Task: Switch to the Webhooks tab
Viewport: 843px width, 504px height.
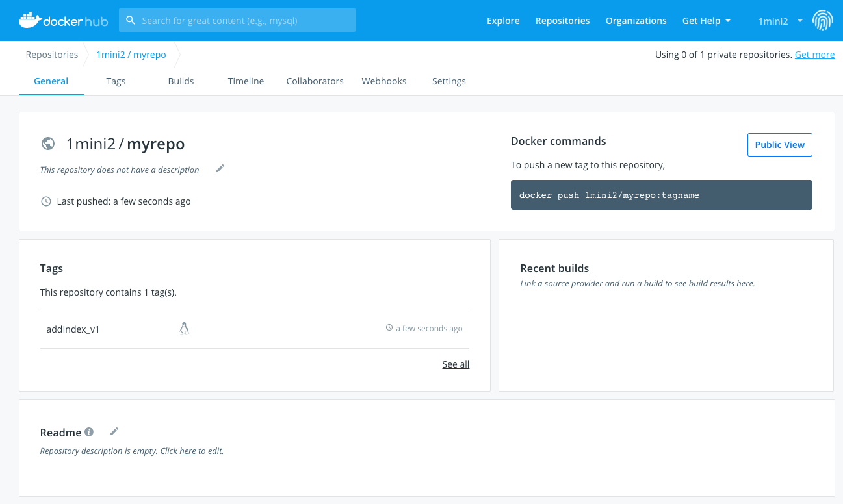Action: point(384,81)
